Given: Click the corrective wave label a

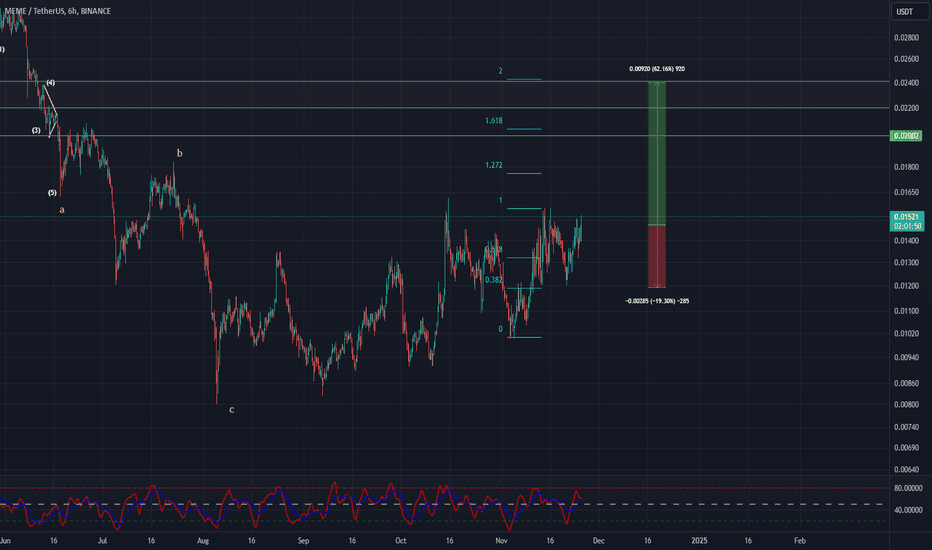Looking at the screenshot, I should (x=62, y=210).
